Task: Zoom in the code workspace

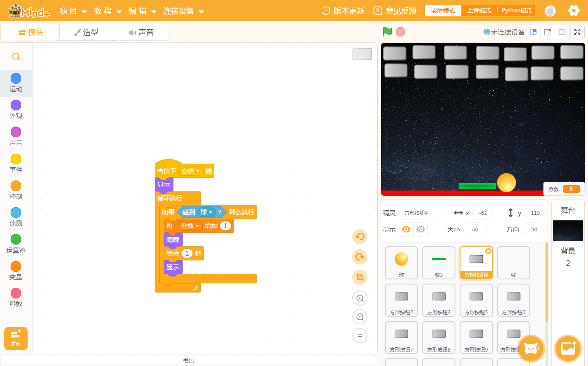Action: click(360, 298)
